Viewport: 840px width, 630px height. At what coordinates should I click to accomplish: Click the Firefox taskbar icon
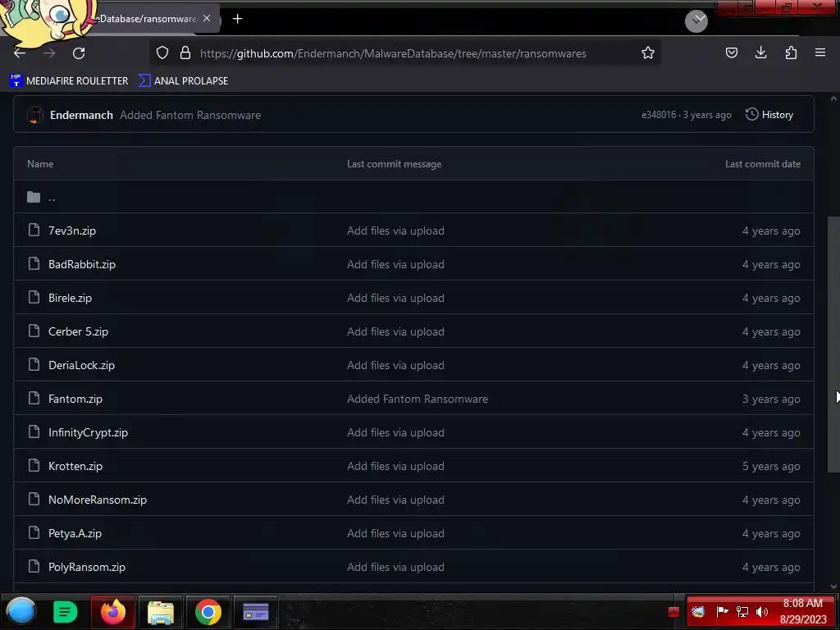pyautogui.click(x=112, y=611)
